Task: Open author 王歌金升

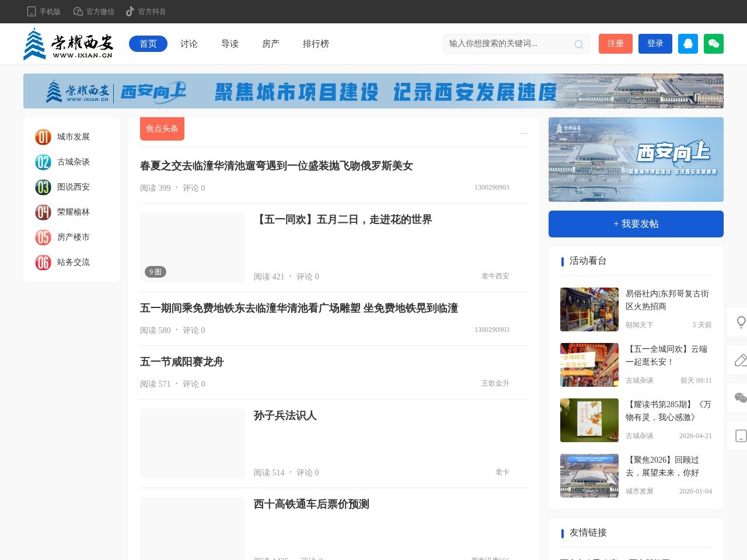Action: tap(495, 383)
